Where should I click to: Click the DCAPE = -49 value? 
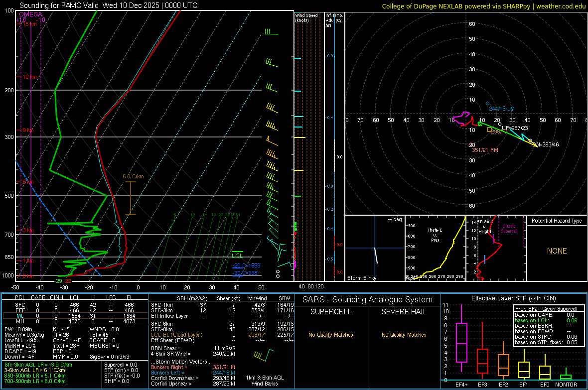[20, 351]
